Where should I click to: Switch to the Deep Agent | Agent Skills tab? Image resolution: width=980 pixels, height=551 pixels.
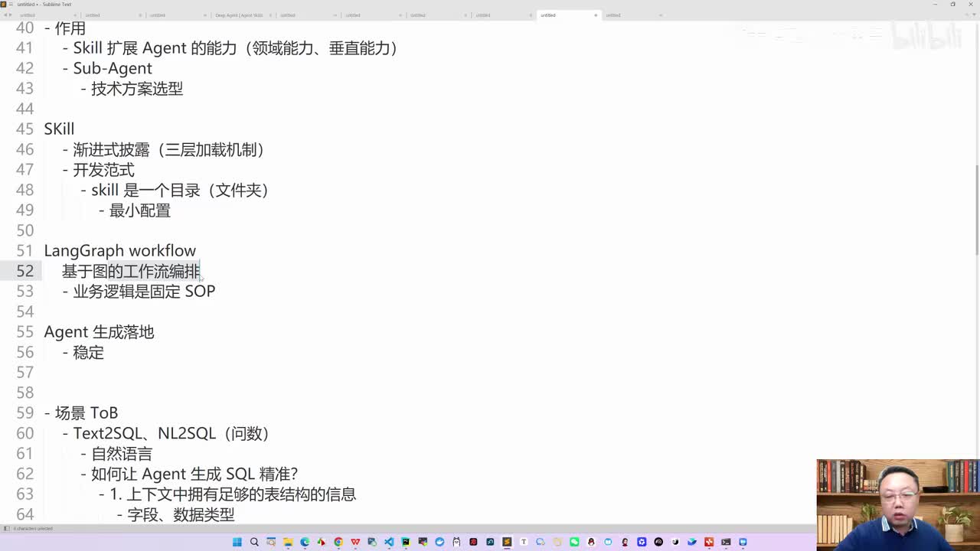tap(239, 15)
